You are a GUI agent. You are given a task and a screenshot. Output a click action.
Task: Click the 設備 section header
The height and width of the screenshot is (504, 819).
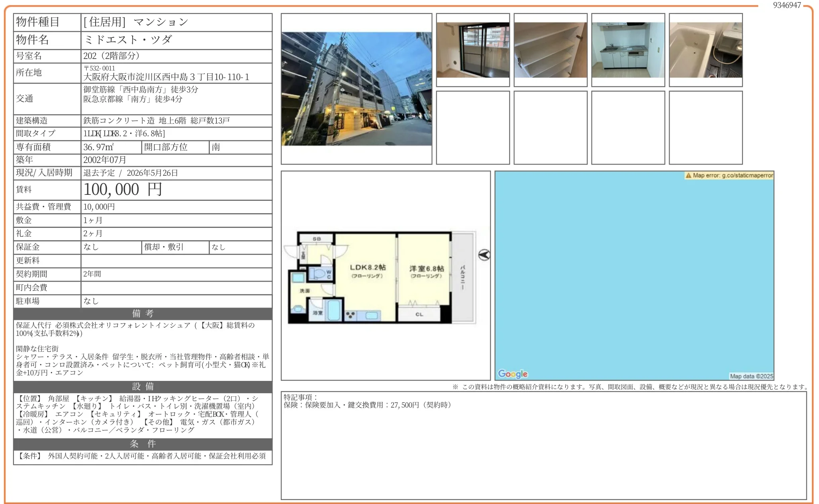(143, 386)
